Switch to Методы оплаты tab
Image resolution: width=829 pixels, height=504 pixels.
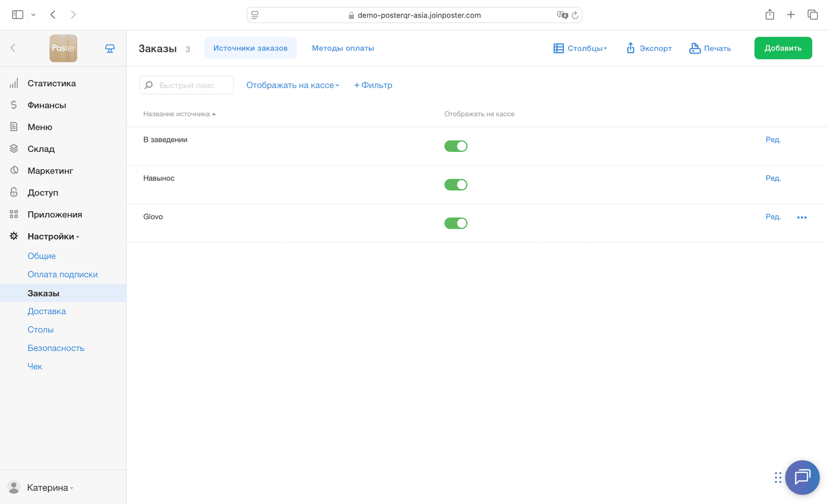click(343, 48)
